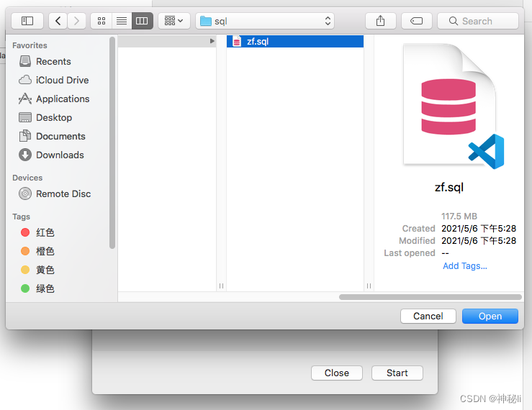Open Documents in the sidebar

coord(60,136)
